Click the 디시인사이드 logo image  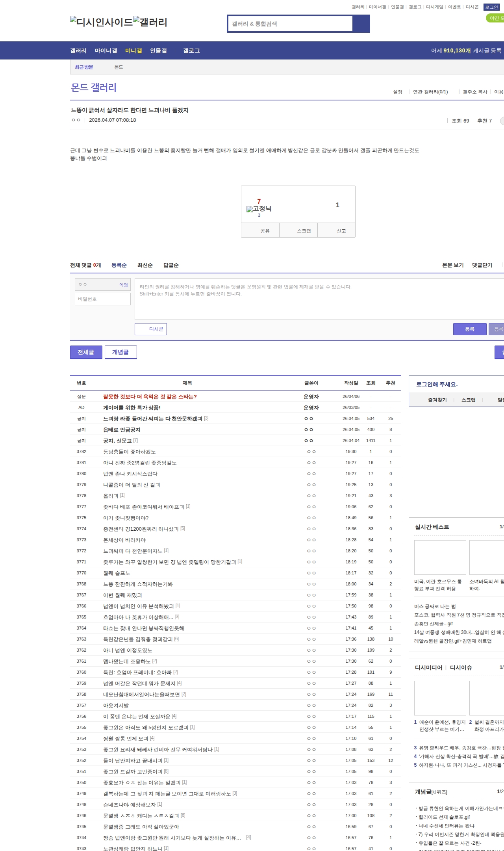click(101, 22)
